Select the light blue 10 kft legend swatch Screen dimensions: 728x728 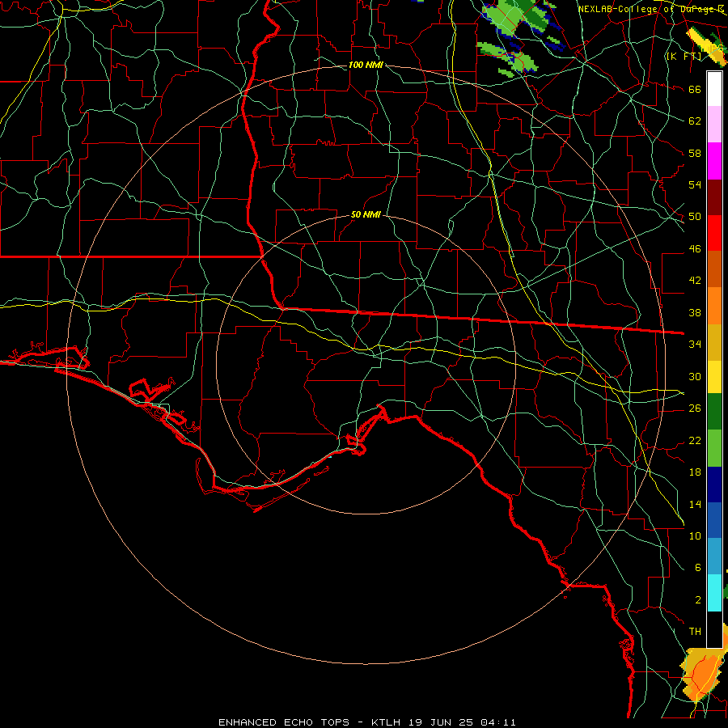coord(714,557)
